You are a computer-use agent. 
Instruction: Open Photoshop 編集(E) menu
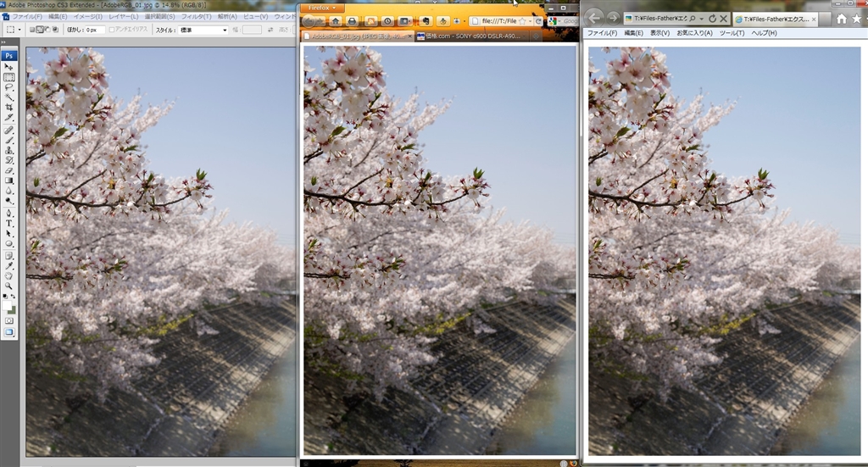pos(57,17)
